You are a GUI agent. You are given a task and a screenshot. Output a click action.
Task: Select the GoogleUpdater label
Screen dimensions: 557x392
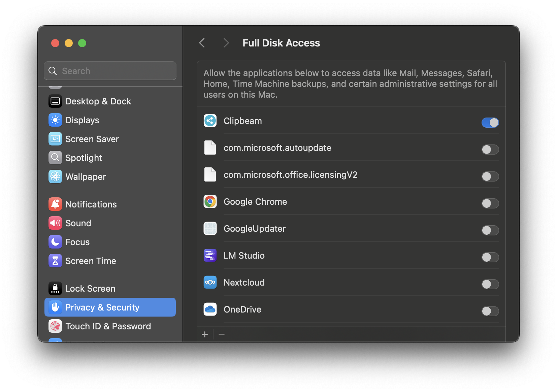pos(255,229)
